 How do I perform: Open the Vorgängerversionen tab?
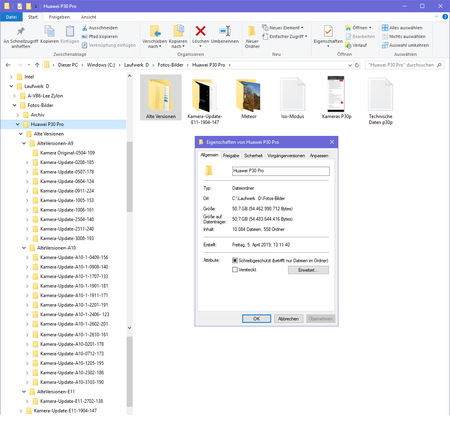point(286,156)
